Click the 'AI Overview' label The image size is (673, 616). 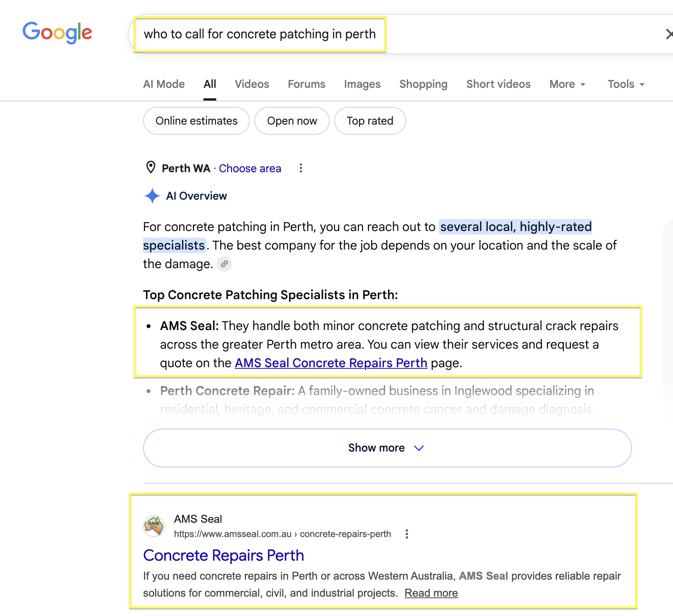[x=196, y=196]
